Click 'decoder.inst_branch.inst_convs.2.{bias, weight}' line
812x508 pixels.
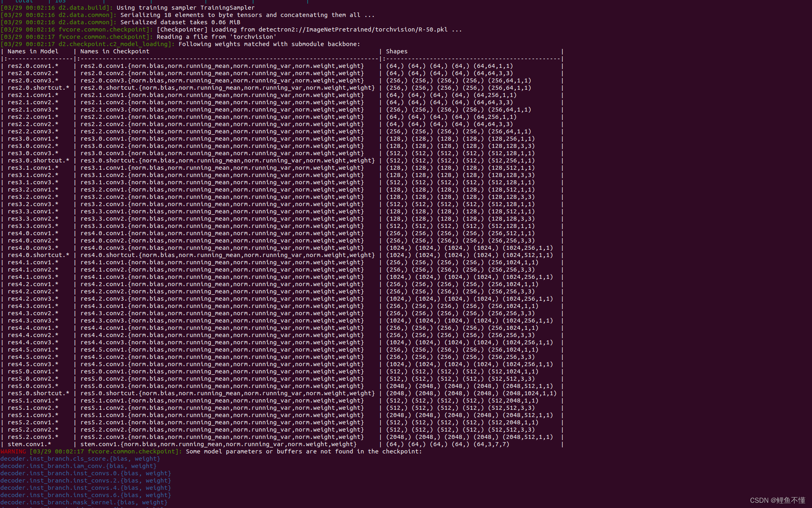pyautogui.click(x=86, y=481)
